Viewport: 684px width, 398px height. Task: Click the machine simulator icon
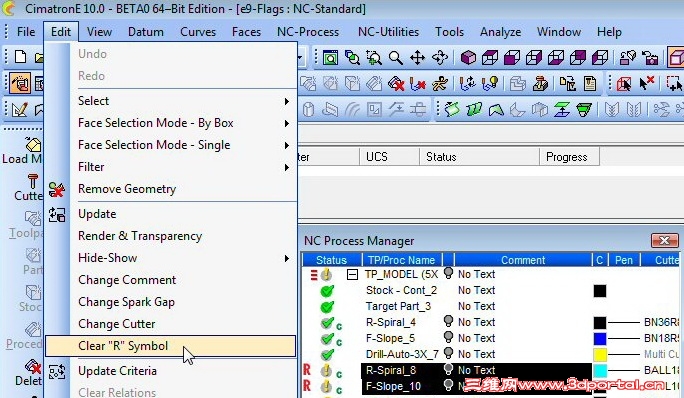pyautogui.click(x=540, y=83)
